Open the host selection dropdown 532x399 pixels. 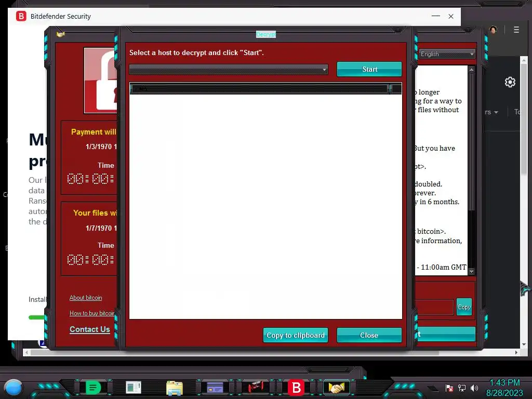coord(229,70)
